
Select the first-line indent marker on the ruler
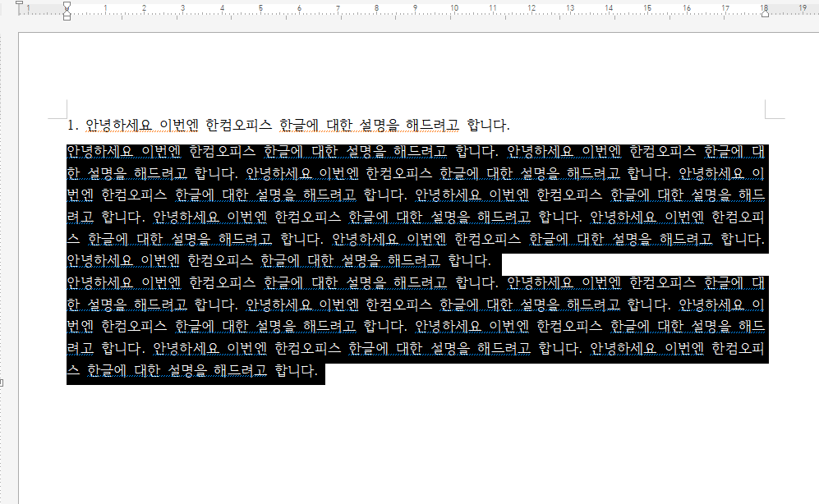[67, 5]
